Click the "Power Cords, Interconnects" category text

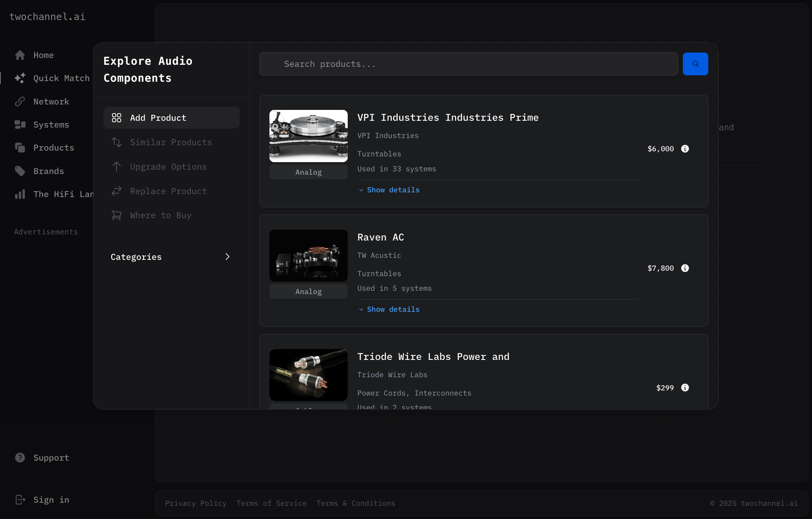(x=414, y=393)
